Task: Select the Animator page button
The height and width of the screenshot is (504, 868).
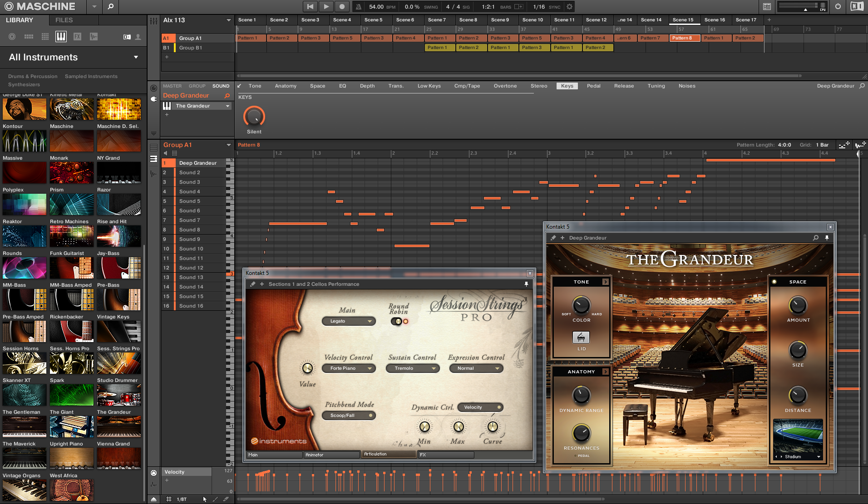Action: [x=331, y=455]
